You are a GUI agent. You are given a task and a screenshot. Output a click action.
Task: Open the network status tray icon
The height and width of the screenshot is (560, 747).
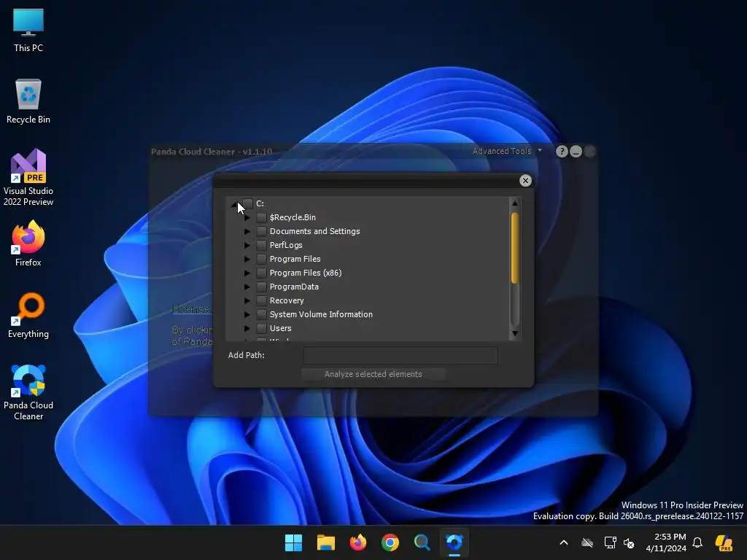coord(611,542)
